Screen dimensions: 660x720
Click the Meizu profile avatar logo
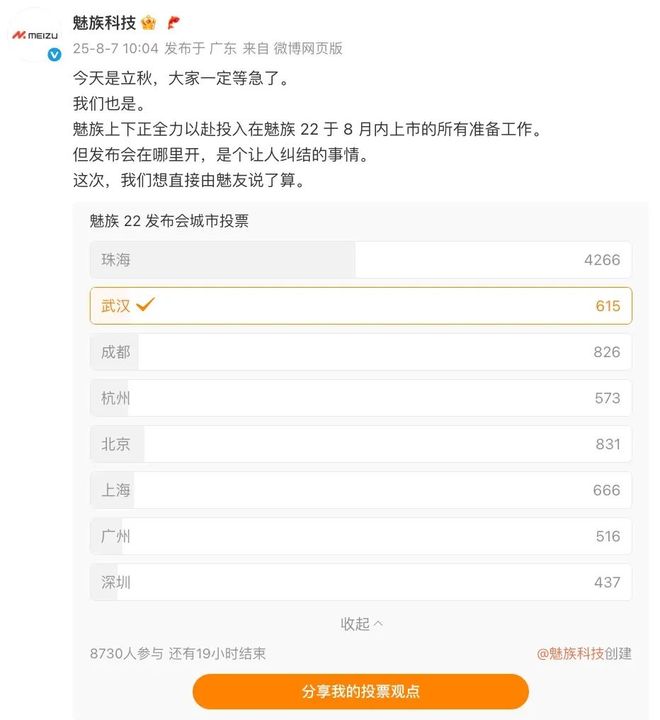point(34,36)
